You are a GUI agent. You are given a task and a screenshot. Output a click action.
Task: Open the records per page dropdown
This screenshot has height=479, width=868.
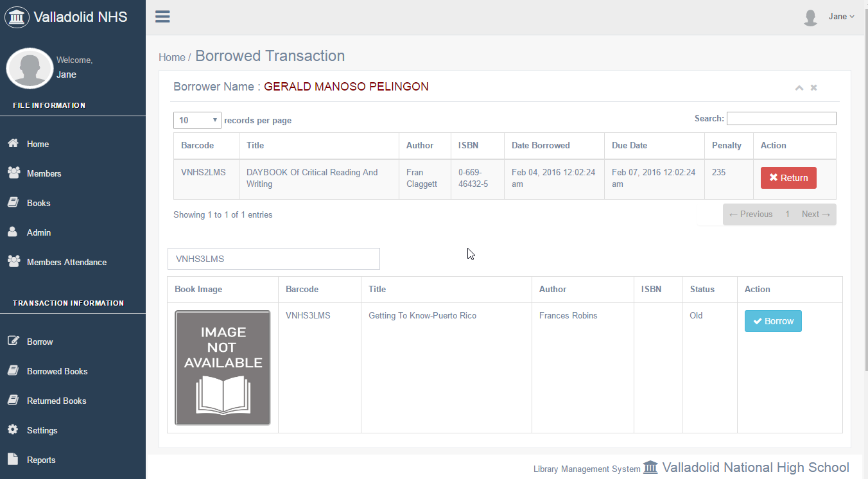tap(197, 120)
